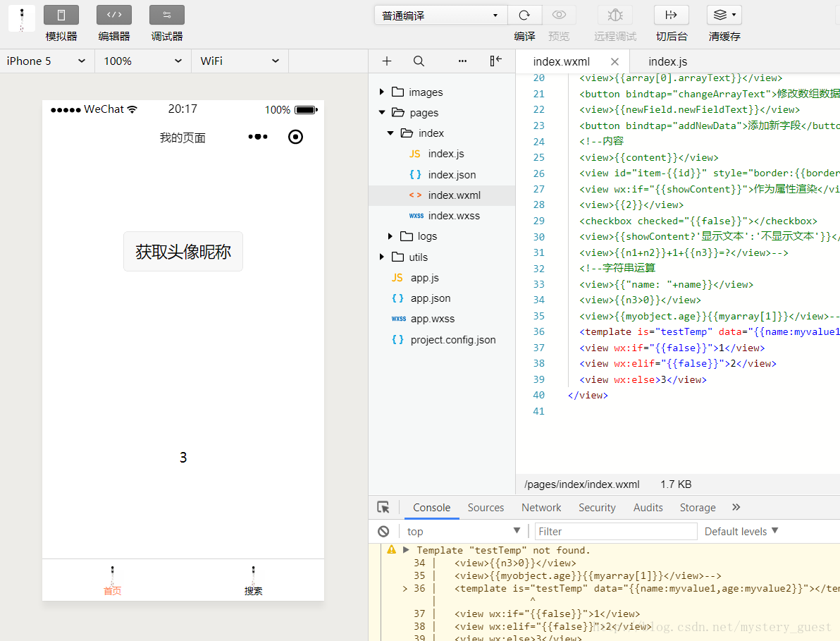Open the Storage devtools tab
840x641 pixels.
[698, 508]
